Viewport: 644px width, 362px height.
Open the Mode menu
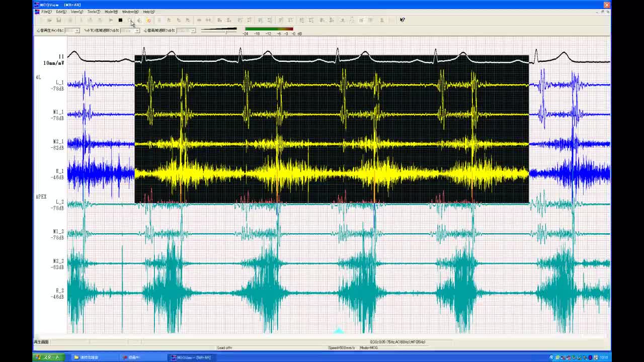[x=111, y=12]
